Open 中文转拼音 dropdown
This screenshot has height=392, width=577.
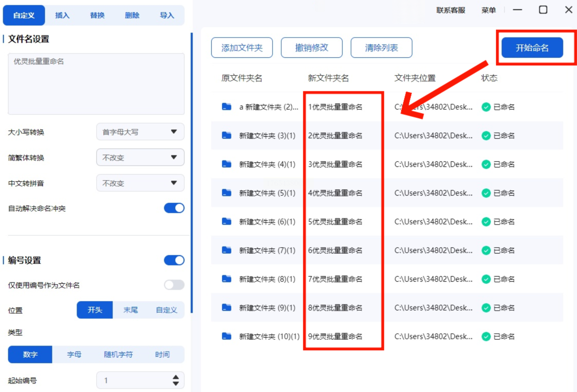pyautogui.click(x=140, y=183)
